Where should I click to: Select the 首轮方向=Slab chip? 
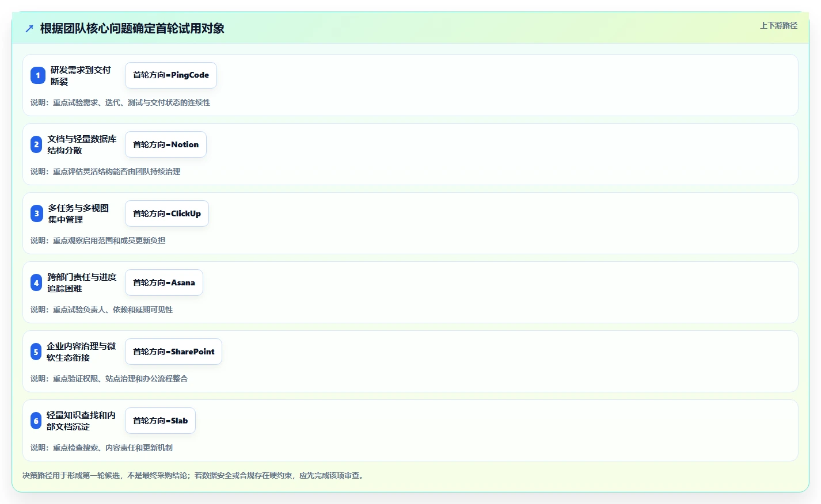(x=161, y=421)
